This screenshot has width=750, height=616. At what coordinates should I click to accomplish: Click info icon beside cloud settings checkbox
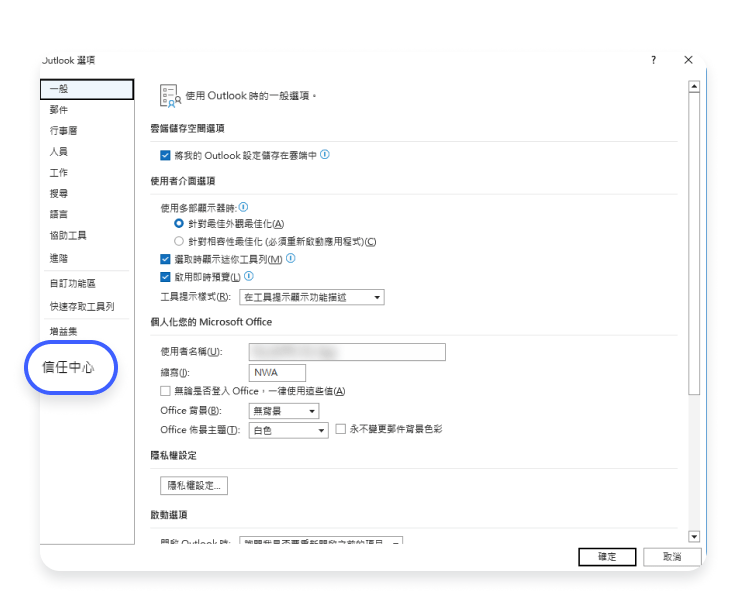pos(325,154)
